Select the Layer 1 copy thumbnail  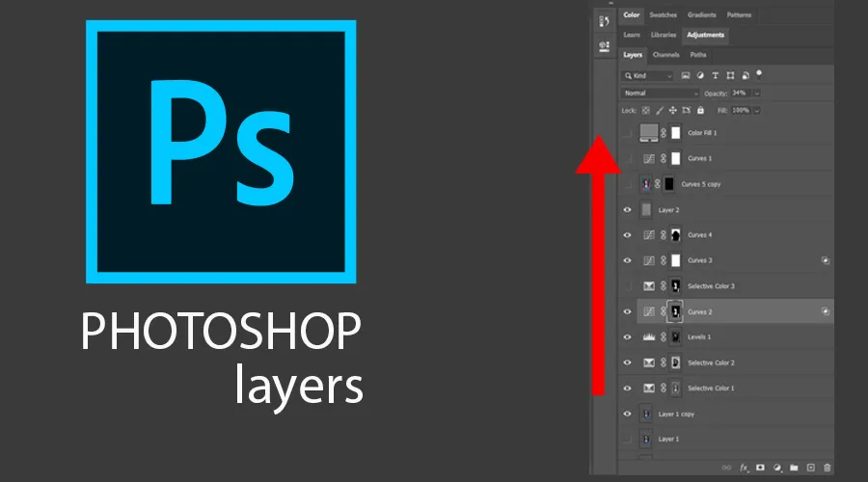pyautogui.click(x=646, y=414)
